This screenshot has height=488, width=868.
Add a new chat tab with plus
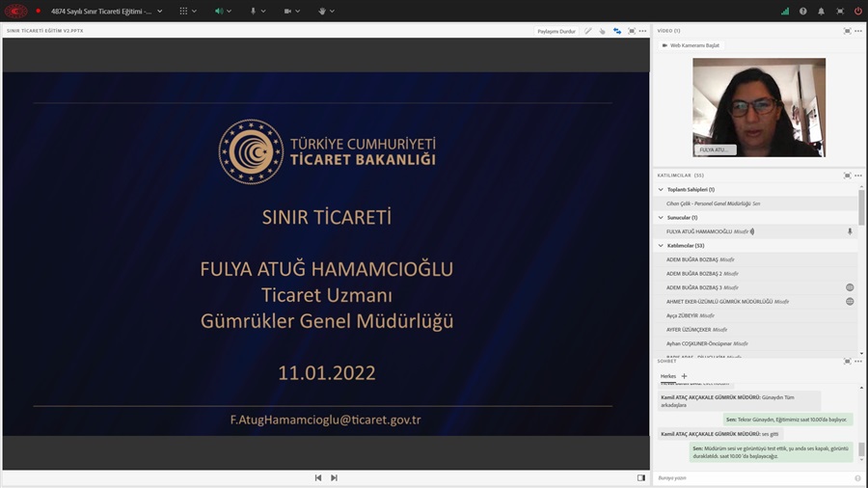(684, 376)
